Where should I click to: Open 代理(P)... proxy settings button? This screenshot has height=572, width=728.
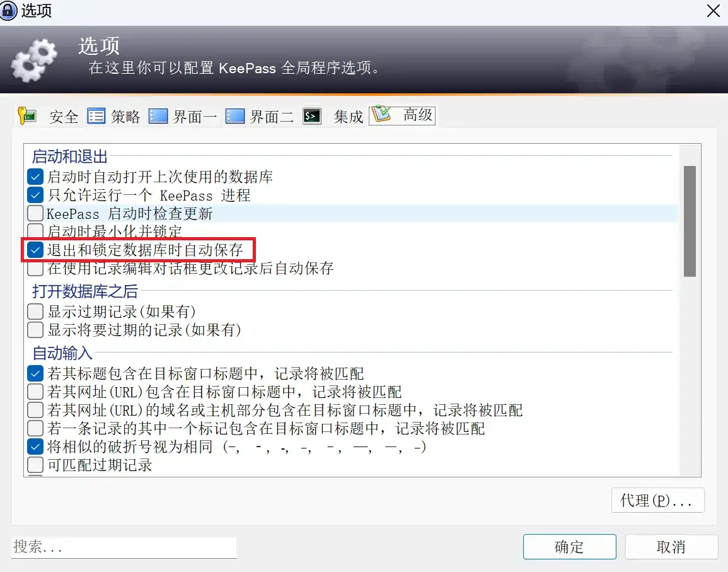click(x=657, y=500)
